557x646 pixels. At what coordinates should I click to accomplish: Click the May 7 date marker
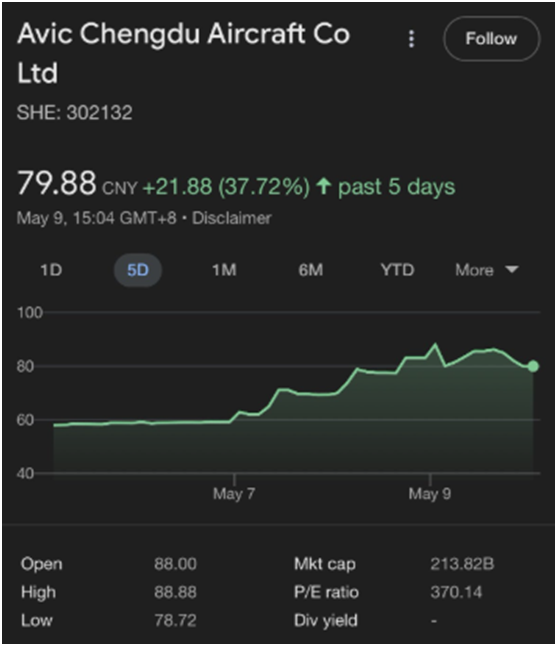click(234, 493)
